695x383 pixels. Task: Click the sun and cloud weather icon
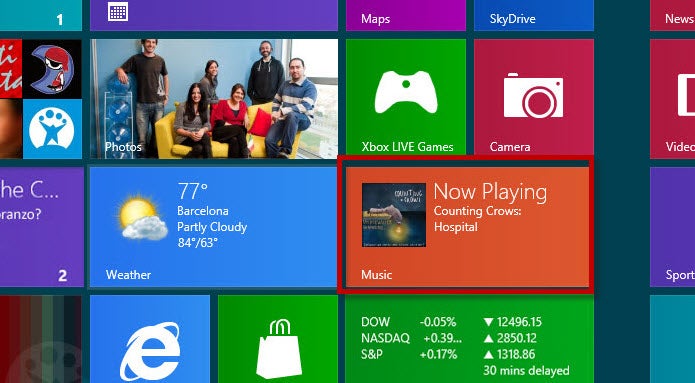tap(143, 218)
